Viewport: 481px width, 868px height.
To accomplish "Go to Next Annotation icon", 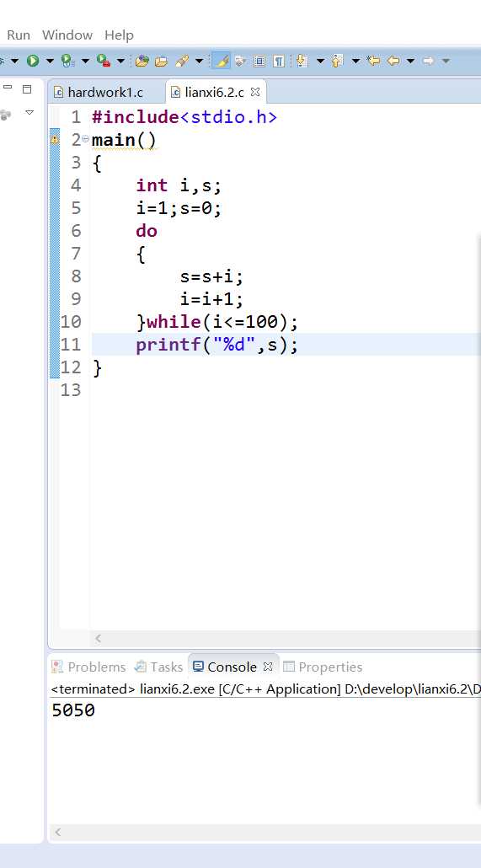I will coord(302,61).
